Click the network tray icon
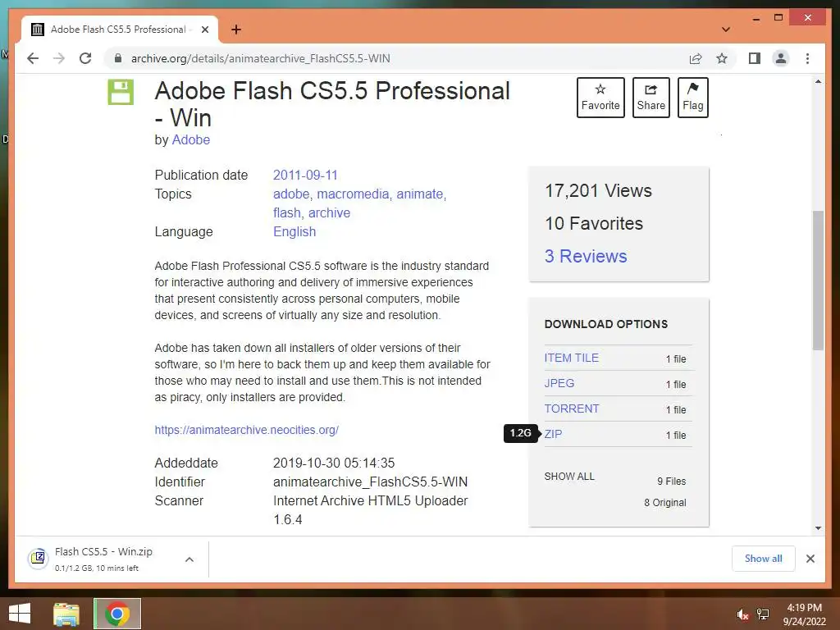Image resolution: width=840 pixels, height=630 pixels. [x=763, y=614]
